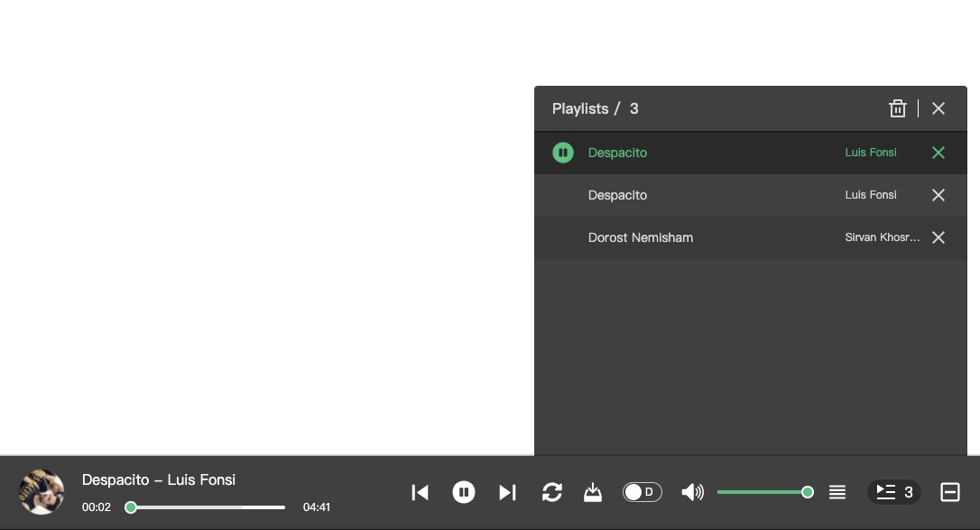
Task: Click the pause button on the playing Despacito
Action: [x=563, y=153]
